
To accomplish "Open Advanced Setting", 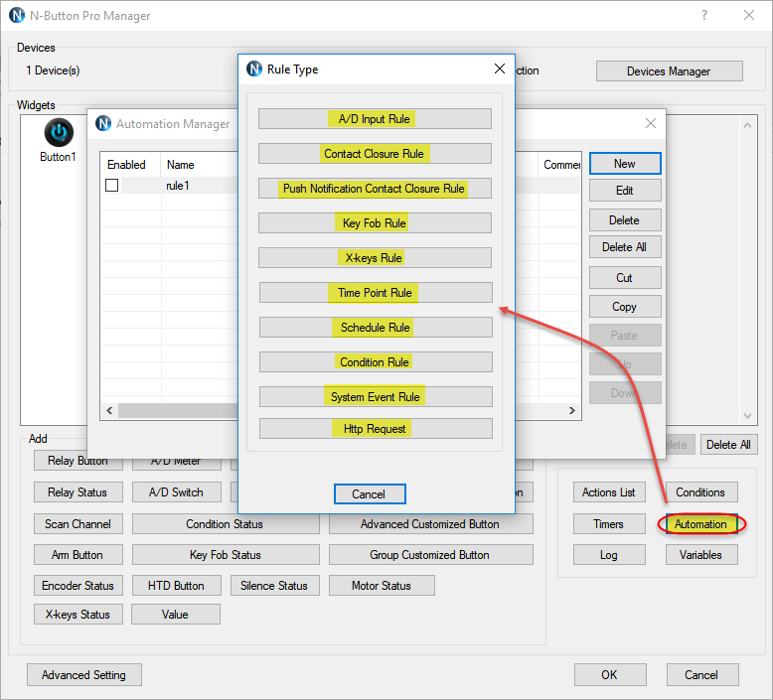I will pos(84,674).
